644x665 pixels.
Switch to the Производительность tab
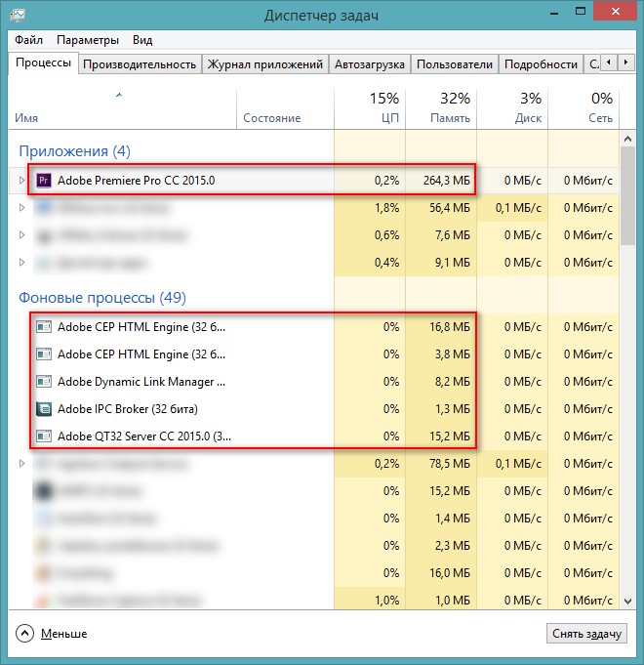click(140, 64)
